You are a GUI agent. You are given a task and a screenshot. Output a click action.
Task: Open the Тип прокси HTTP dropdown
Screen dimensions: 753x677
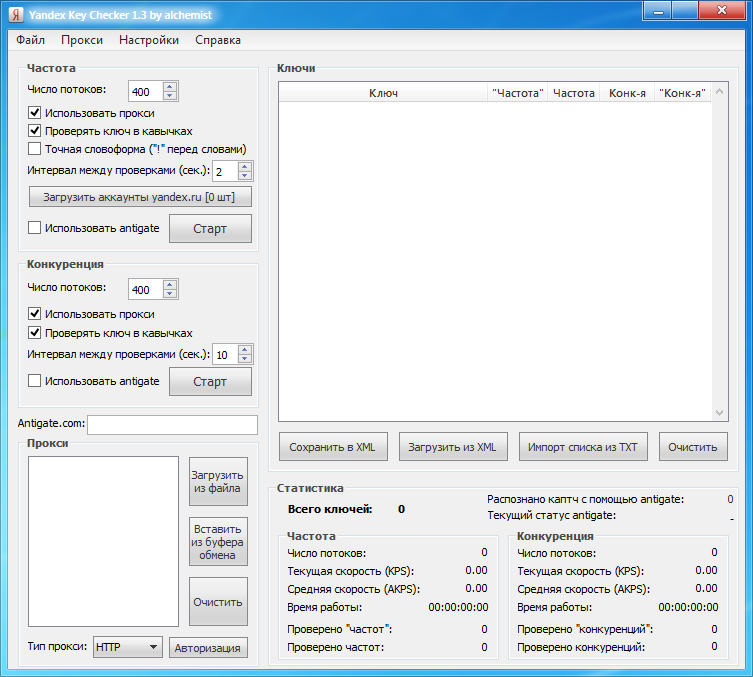128,647
